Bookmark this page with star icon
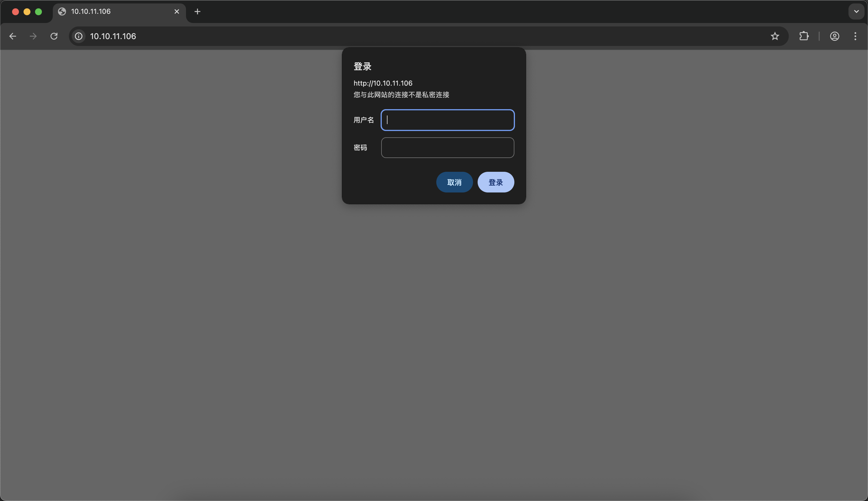This screenshot has height=501, width=868. click(x=774, y=36)
